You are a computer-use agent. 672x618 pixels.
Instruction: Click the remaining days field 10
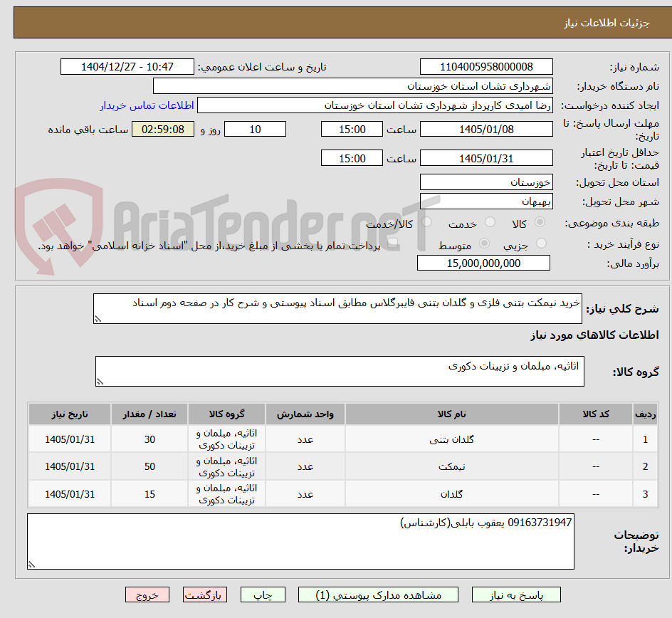(255, 129)
